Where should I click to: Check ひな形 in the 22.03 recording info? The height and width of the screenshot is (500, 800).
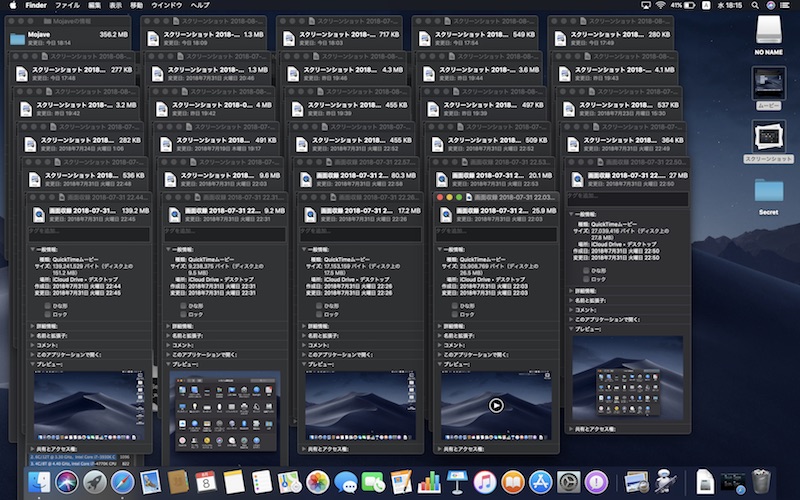click(x=455, y=306)
